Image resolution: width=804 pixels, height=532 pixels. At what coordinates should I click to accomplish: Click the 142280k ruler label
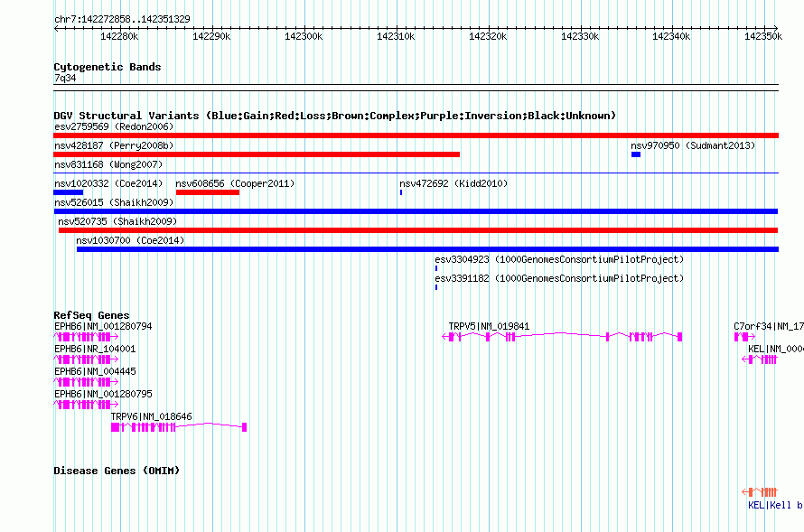(x=119, y=36)
